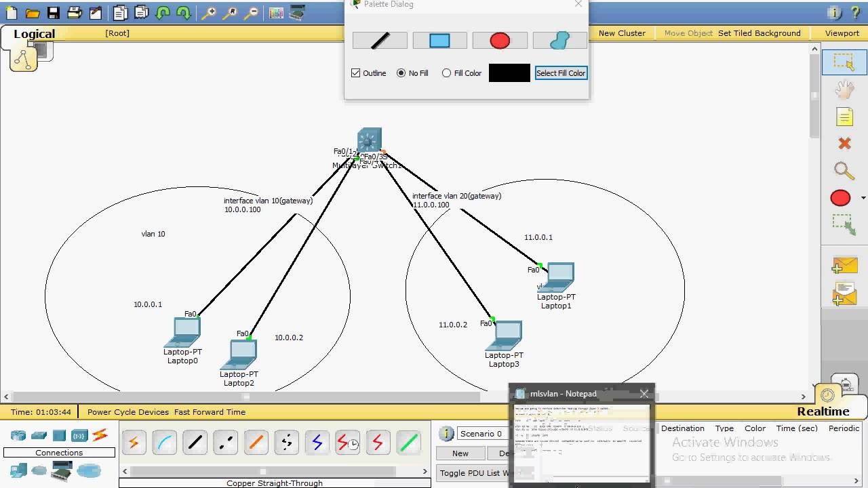Add a Simple PDU with envelope icon
The height and width of the screenshot is (488, 868).
pyautogui.click(x=844, y=266)
